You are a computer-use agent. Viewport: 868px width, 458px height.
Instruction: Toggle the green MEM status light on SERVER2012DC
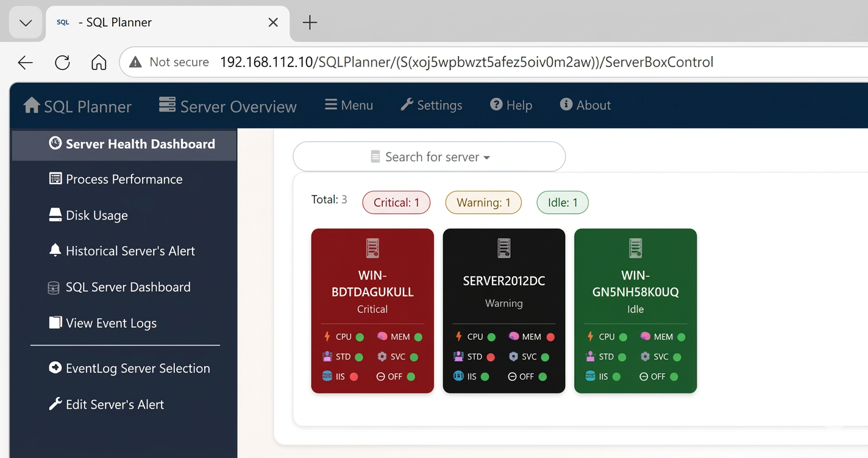pos(550,336)
